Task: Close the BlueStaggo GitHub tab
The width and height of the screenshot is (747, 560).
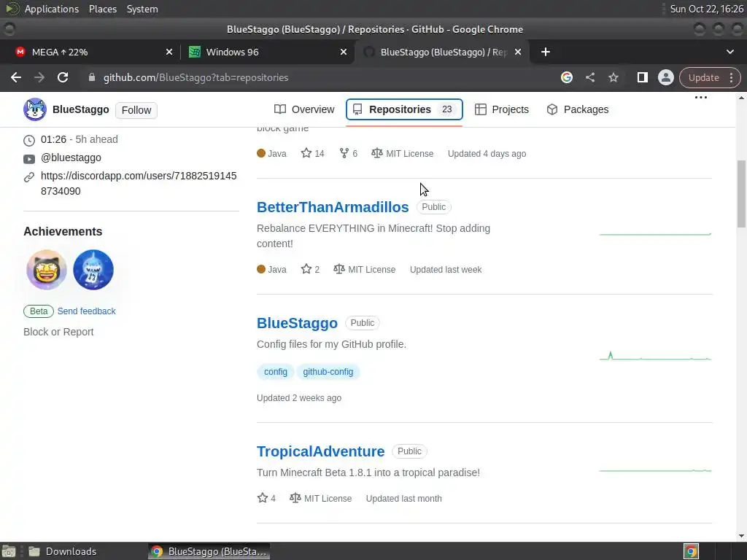Action: point(518,52)
